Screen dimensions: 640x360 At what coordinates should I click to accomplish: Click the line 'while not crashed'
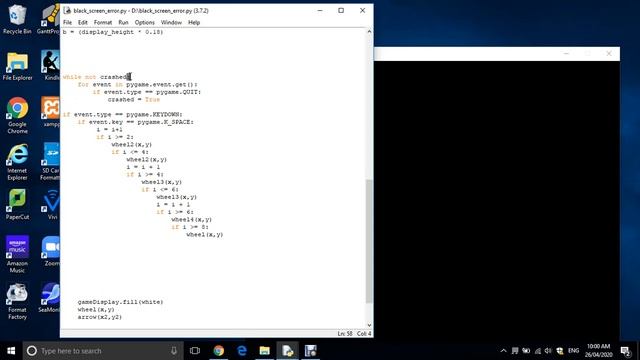tap(96, 77)
